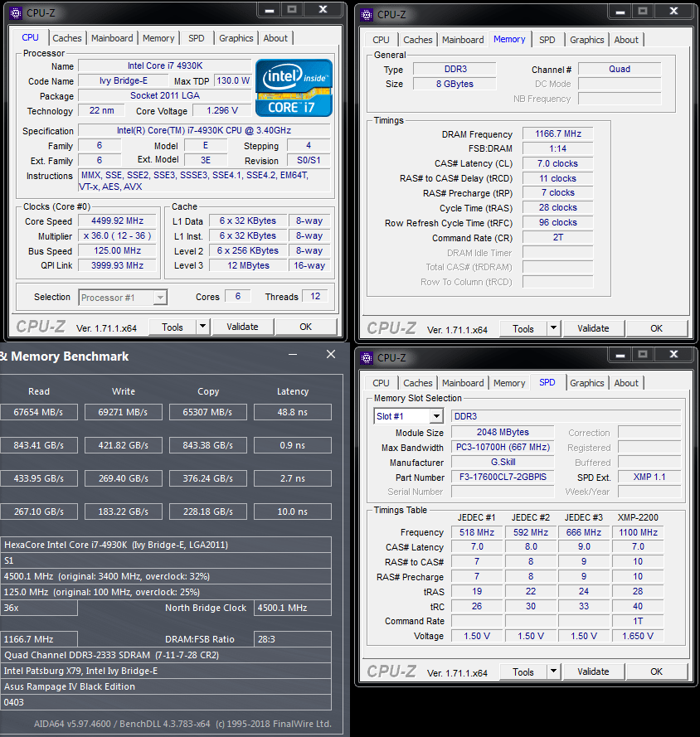Click DRAM Frequency value 1166.7 MHz in CPU-Z
Viewport: 700px width, 737px height.
coord(558,134)
